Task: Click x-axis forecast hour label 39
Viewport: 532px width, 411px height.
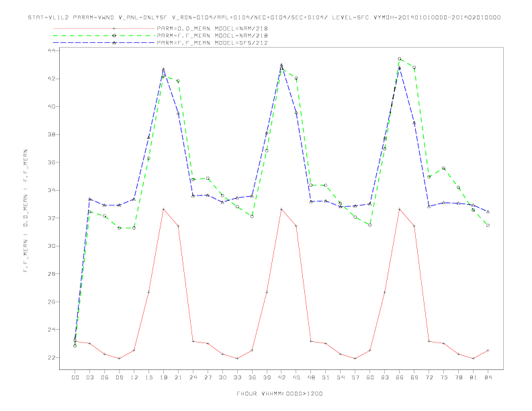Action: [x=267, y=377]
